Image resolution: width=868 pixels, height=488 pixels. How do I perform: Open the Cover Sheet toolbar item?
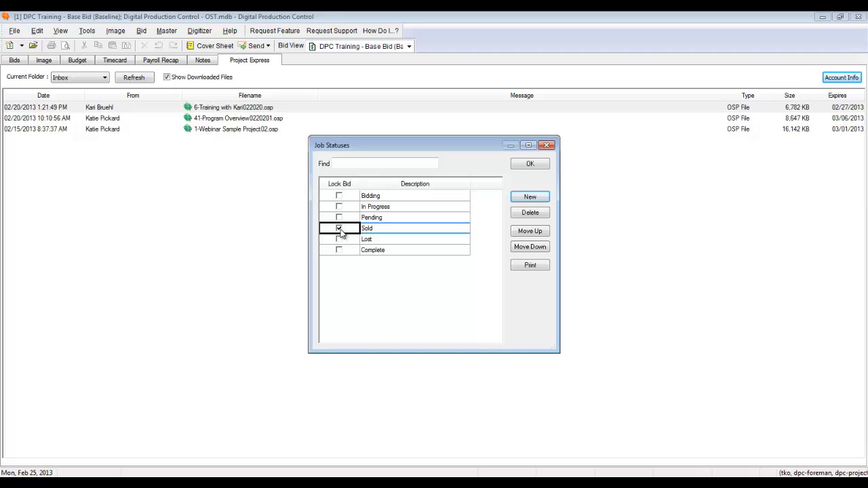210,45
